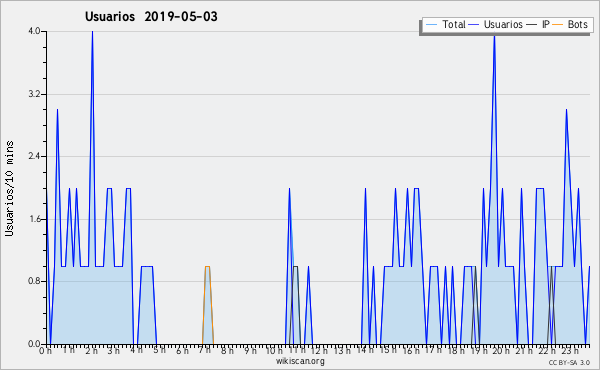Click the peak of the spike near 20 h
Image resolution: width=600 pixels, height=370 pixels.
(494, 36)
